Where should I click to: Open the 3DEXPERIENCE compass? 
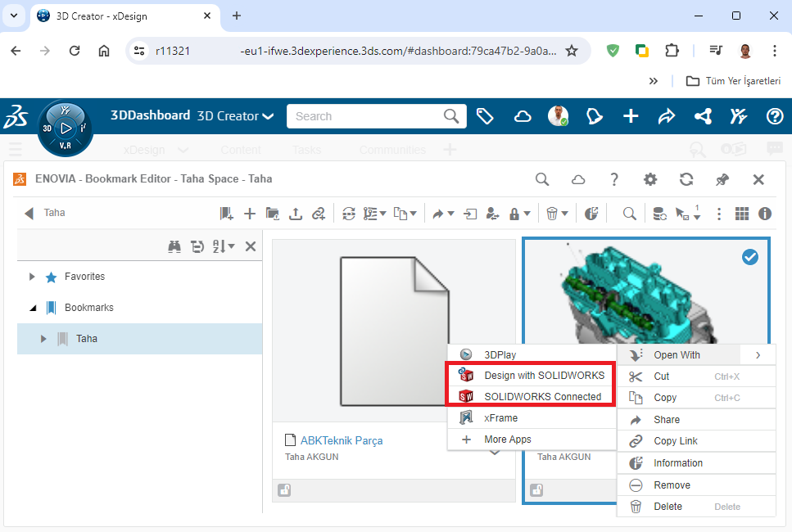click(66, 129)
